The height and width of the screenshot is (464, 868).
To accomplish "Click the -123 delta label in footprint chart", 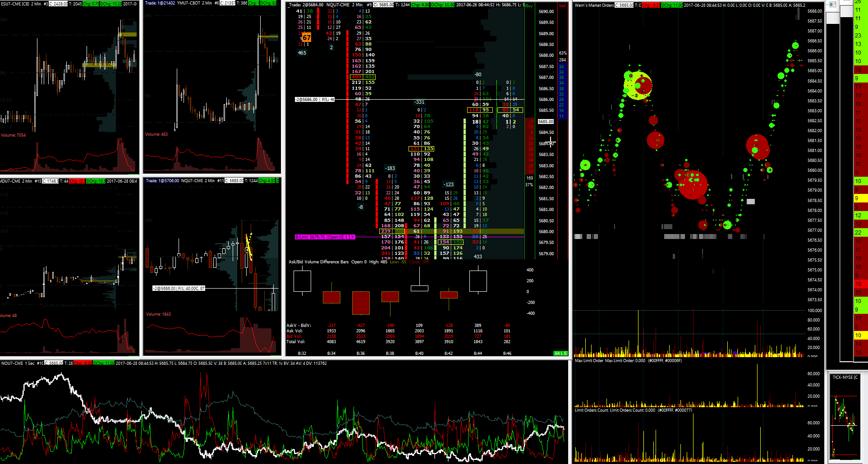I will pos(449,184).
